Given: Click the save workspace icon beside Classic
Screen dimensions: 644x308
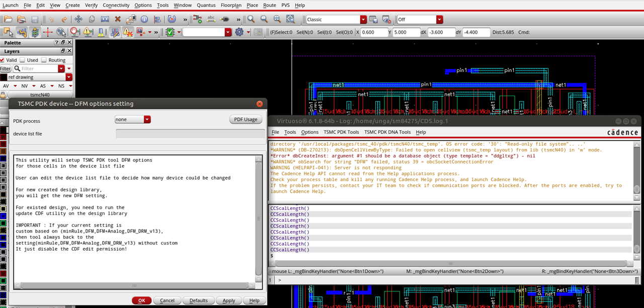Looking at the screenshot, I should (373, 19).
